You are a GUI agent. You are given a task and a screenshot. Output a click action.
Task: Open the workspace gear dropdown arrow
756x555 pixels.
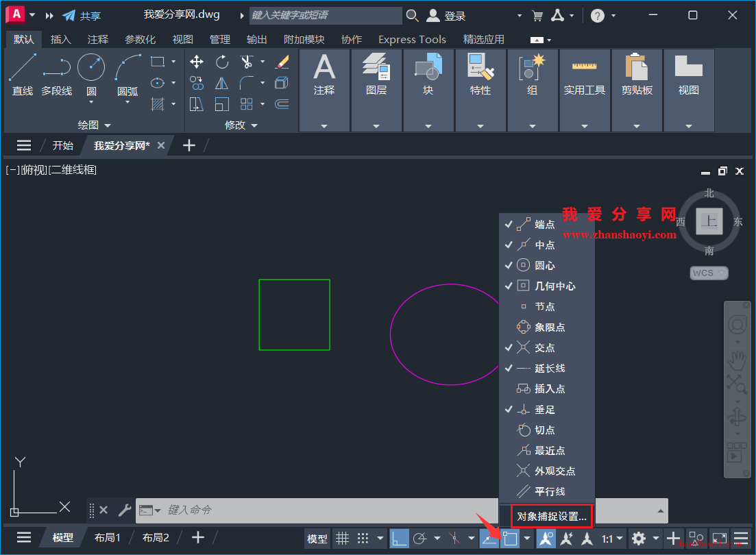656,538
